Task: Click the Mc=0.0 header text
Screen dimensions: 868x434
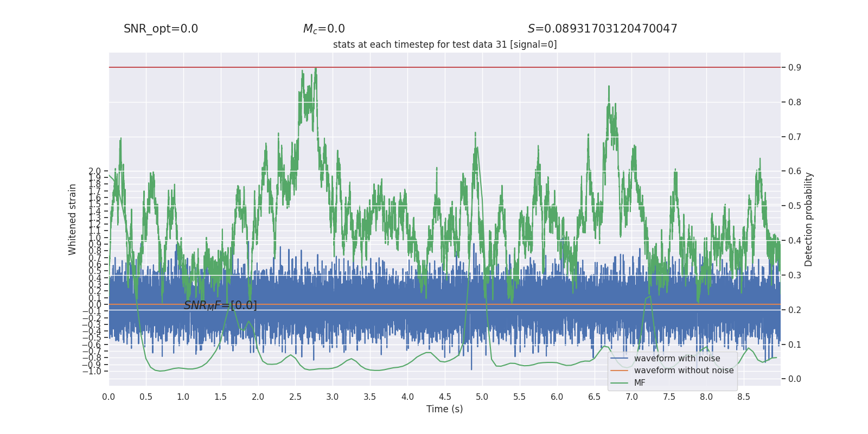Action: tap(324, 29)
